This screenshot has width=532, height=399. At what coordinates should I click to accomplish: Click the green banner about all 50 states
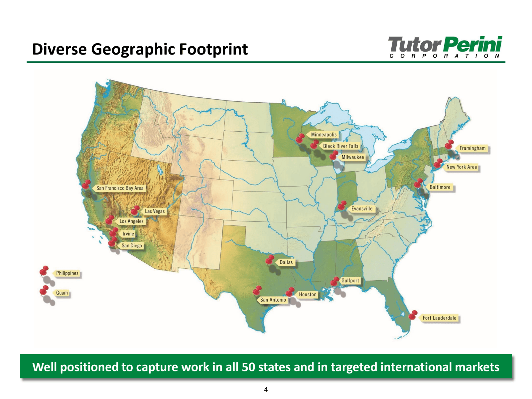[266, 366]
